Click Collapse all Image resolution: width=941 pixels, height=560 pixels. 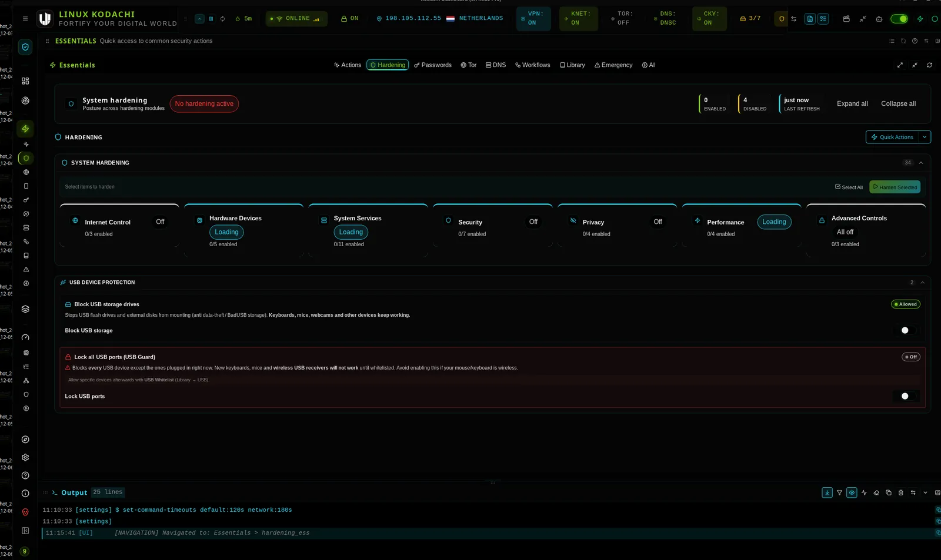[x=898, y=104]
